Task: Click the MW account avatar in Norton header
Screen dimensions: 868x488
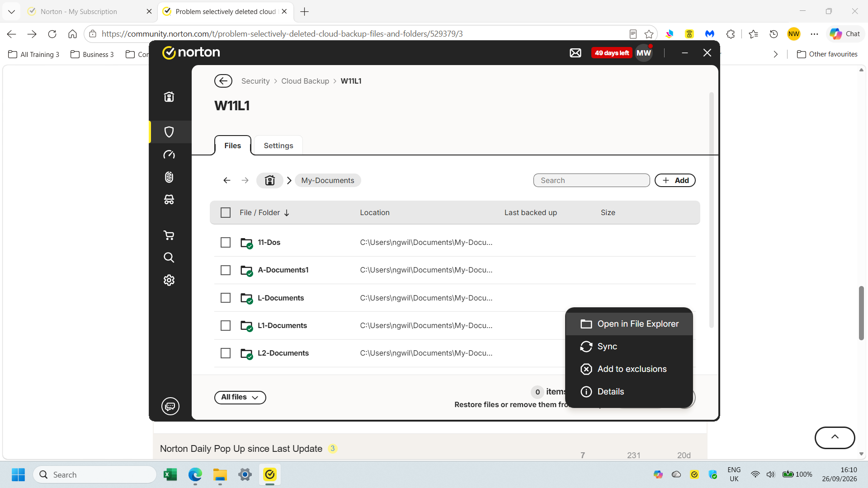Action: 644,53
